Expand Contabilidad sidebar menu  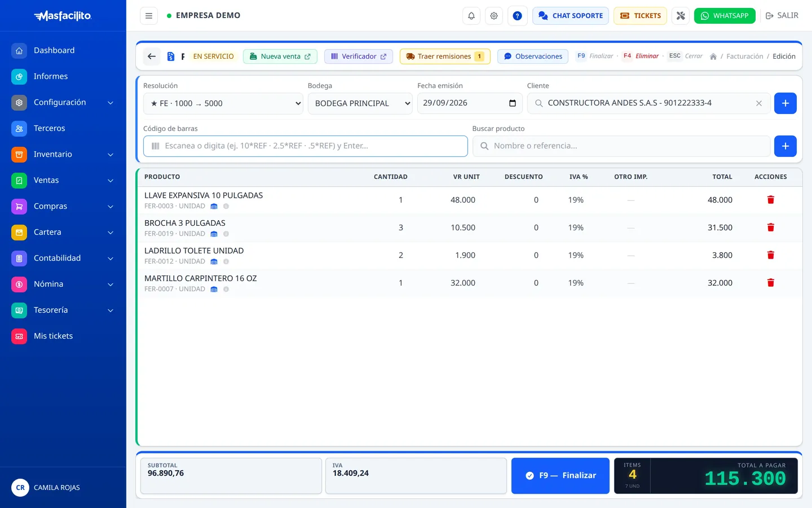point(63,258)
